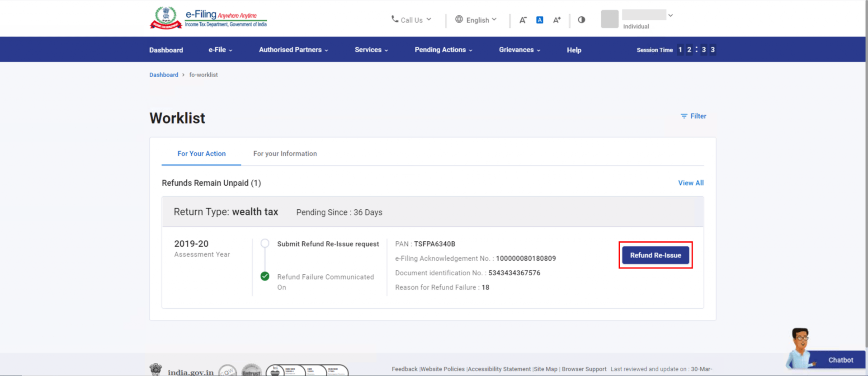This screenshot has height=376, width=868.
Task: Click Dashboard breadcrumb link
Action: [x=164, y=75]
